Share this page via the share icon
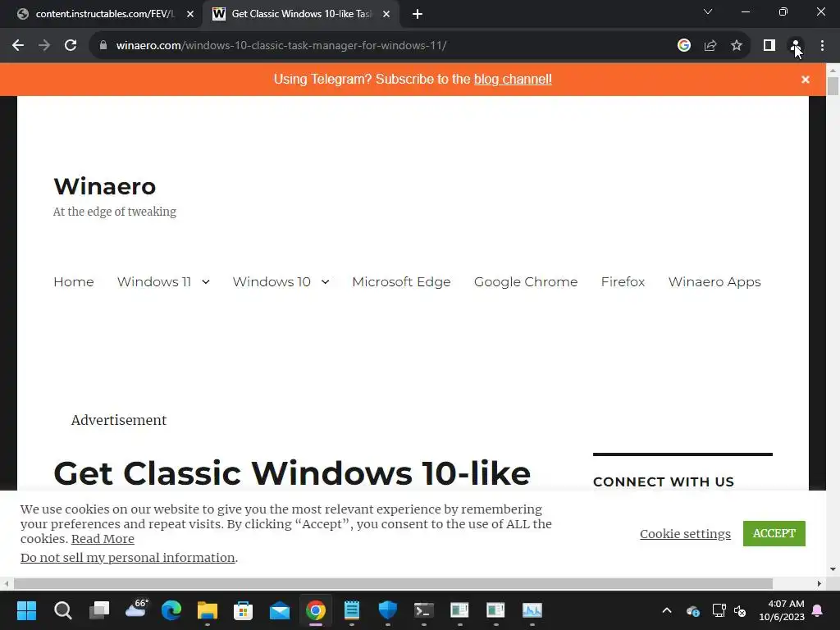The image size is (840, 630). pyautogui.click(x=710, y=46)
